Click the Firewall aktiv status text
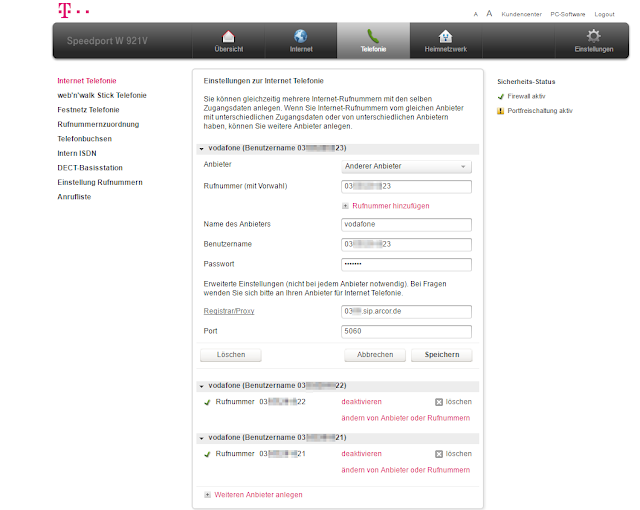The image size is (640, 510). pos(527,96)
